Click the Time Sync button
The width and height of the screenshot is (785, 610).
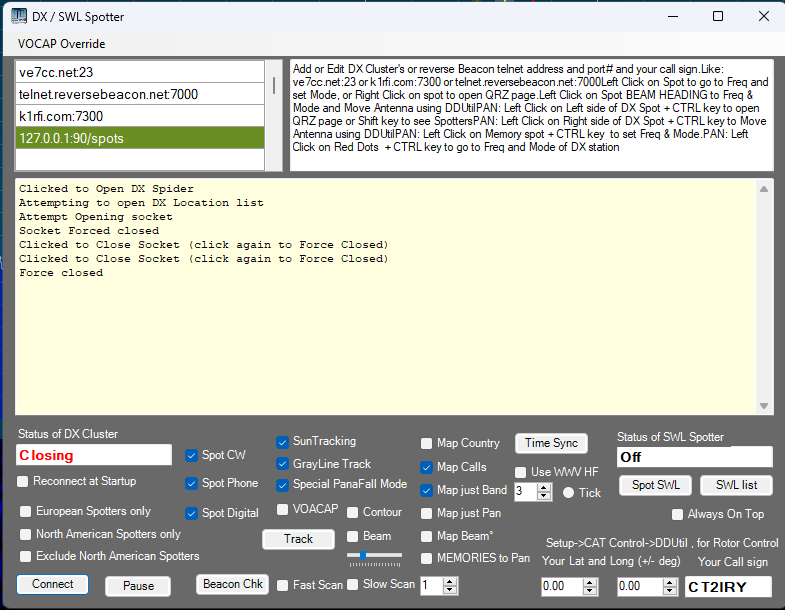coord(551,443)
